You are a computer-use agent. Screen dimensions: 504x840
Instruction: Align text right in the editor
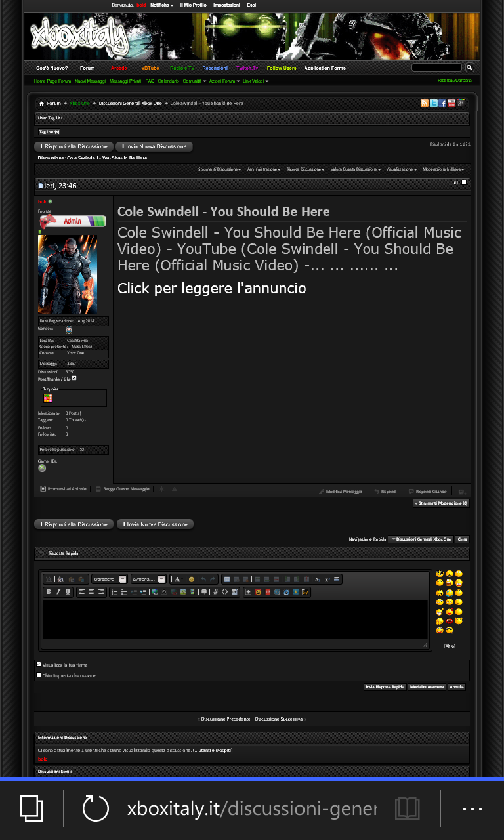(101, 592)
